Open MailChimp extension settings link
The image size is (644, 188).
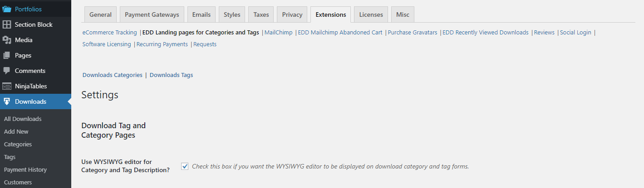pyautogui.click(x=278, y=33)
